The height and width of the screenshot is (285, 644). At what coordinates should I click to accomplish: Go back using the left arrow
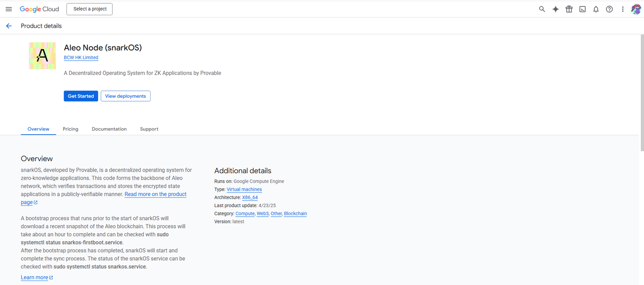(9, 26)
